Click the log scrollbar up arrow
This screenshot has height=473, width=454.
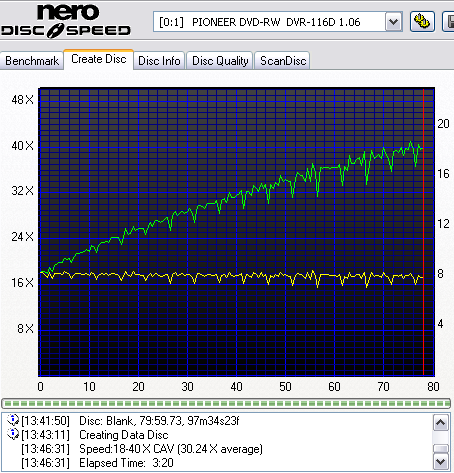pyautogui.click(x=440, y=423)
